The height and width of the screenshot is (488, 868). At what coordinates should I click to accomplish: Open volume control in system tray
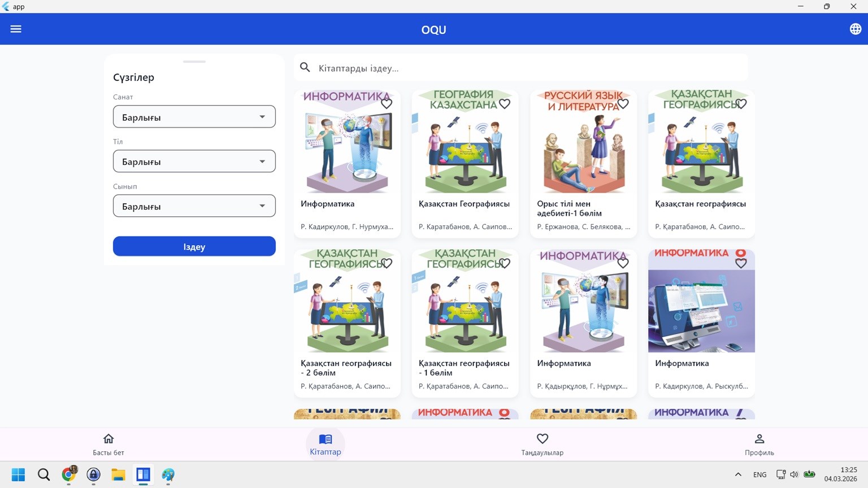(x=794, y=474)
